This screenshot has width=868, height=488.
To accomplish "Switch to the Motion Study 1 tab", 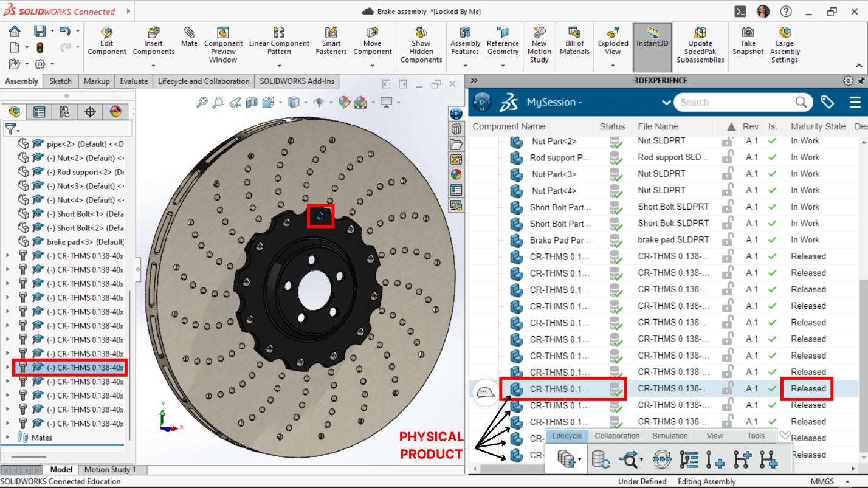I will [x=109, y=469].
